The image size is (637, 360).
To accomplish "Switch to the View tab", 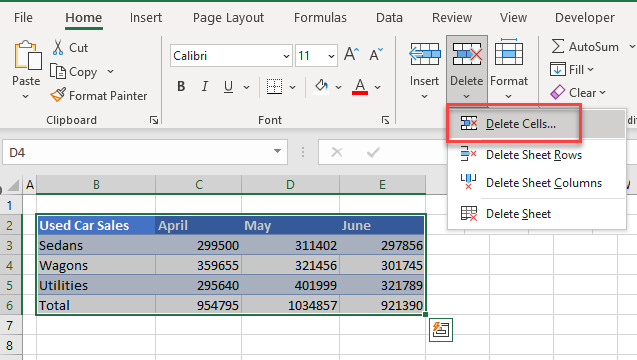I will pos(514,17).
